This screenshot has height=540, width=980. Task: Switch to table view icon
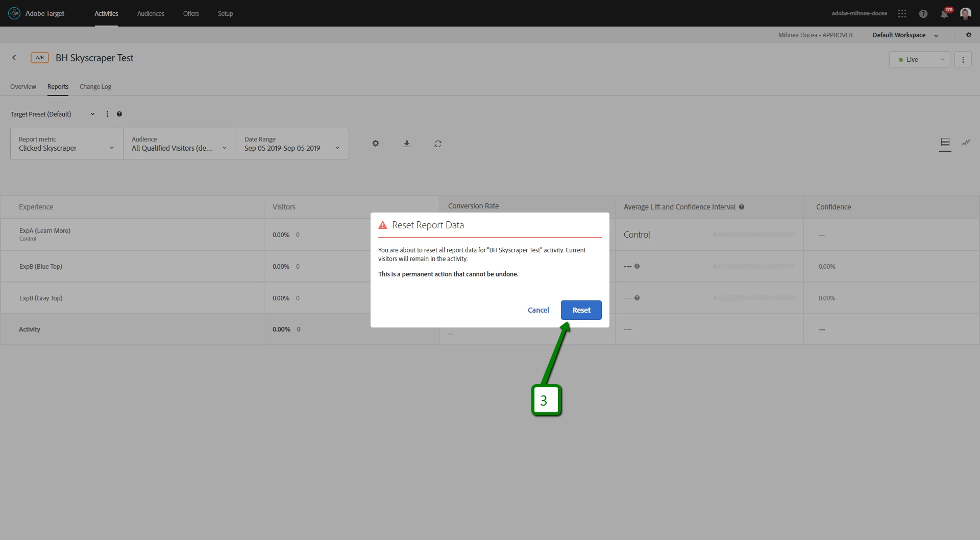point(945,143)
